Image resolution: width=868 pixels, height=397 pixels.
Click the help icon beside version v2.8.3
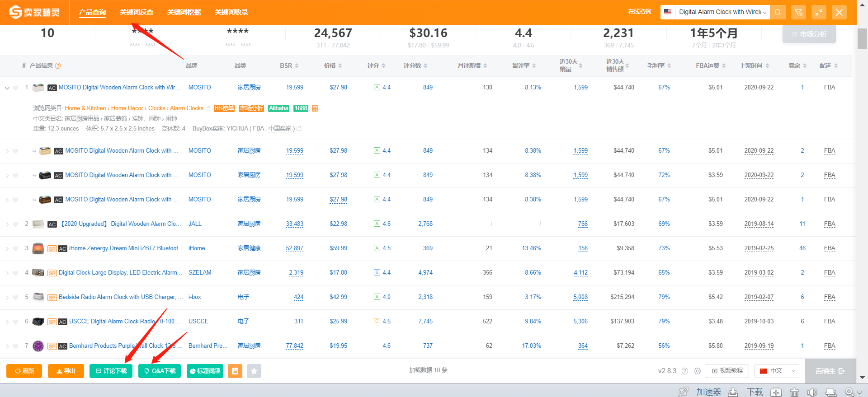(x=685, y=371)
